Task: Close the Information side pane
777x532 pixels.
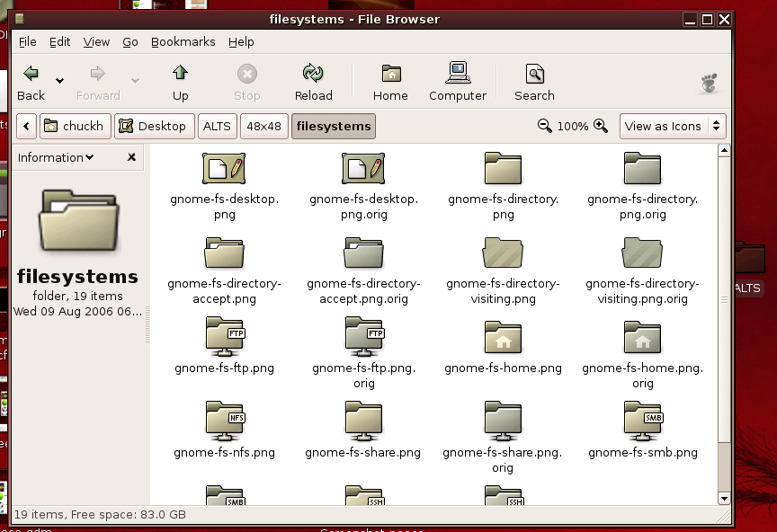Action: (x=131, y=157)
